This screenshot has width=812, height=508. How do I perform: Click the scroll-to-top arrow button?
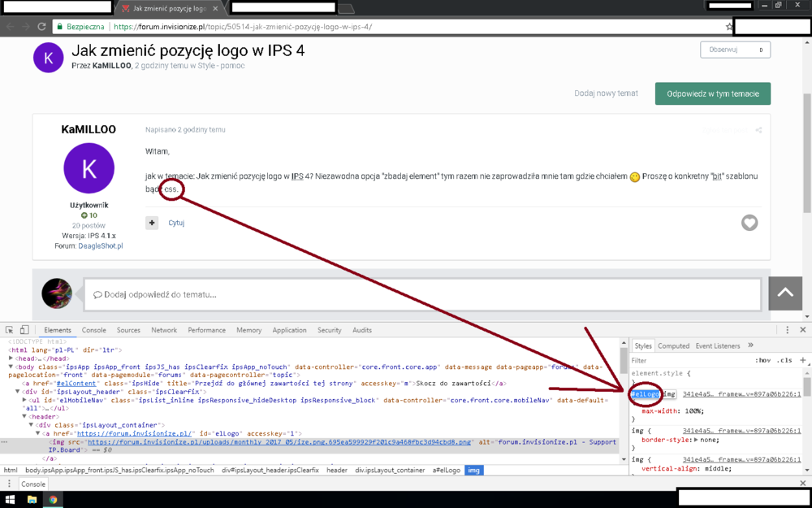point(784,293)
